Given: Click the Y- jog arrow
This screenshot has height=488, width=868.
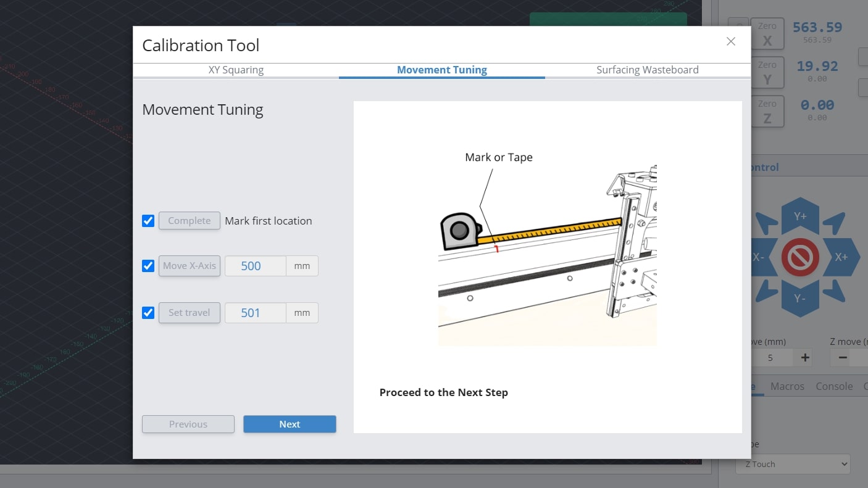Looking at the screenshot, I should (800, 298).
